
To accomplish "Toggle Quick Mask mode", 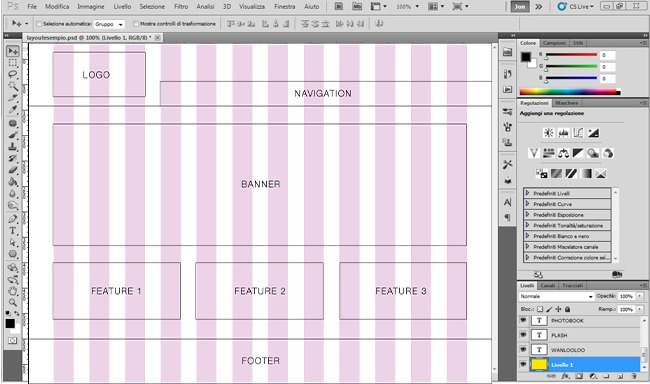I will pos(12,340).
